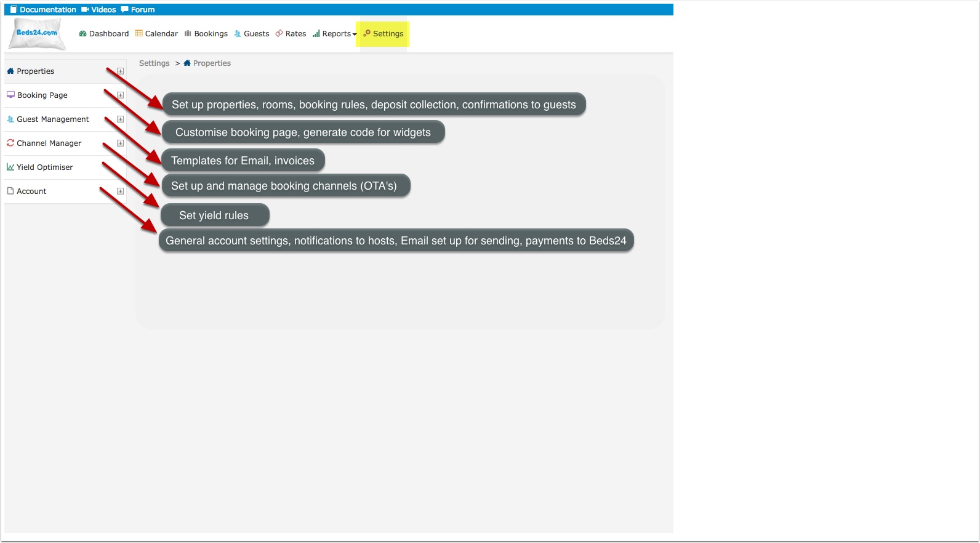
Task: Click the Documentation book icon
Action: (x=14, y=10)
